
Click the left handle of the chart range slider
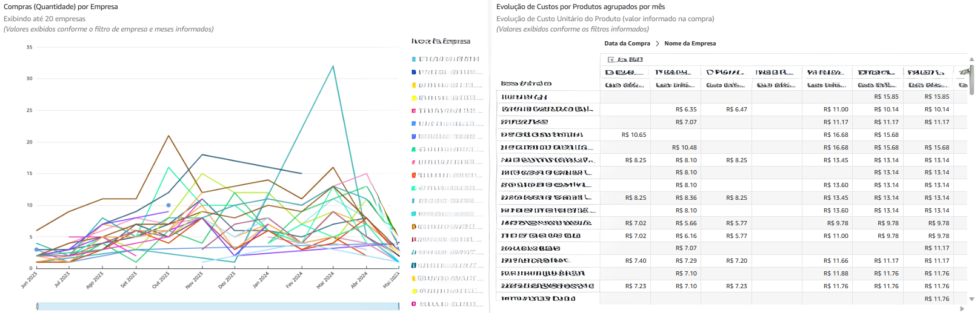(x=37, y=306)
